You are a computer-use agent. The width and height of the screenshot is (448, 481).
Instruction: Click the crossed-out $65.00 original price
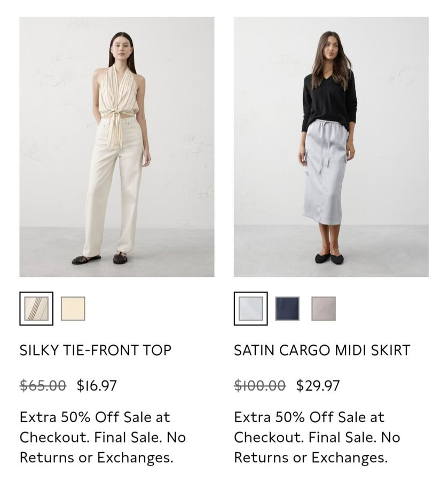[x=43, y=385]
